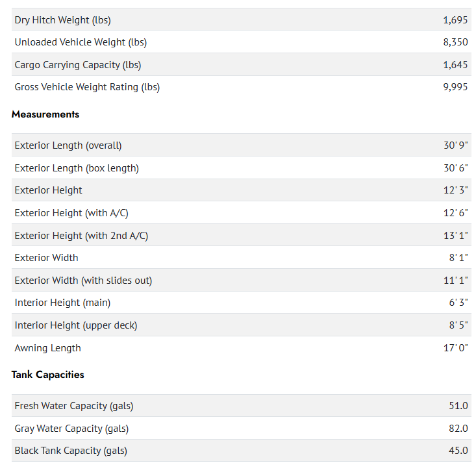
Task: Click the Awning Length row label
Action: (x=48, y=348)
